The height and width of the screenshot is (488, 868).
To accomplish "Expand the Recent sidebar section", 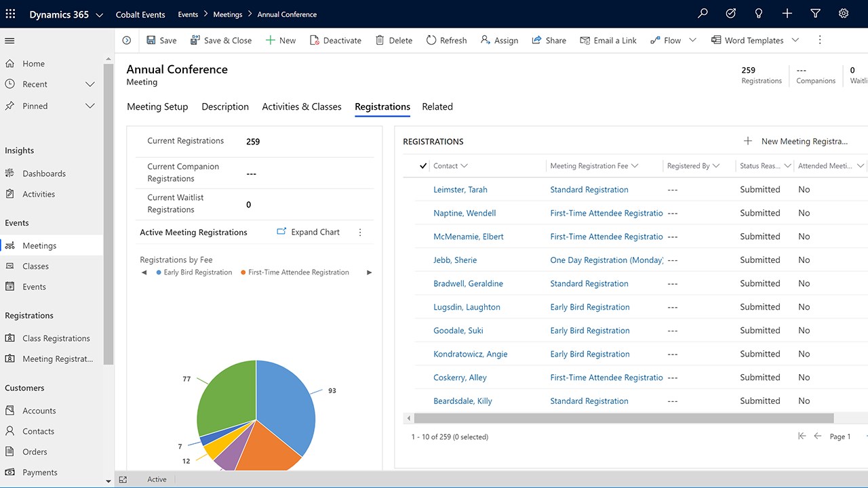I will pos(90,85).
